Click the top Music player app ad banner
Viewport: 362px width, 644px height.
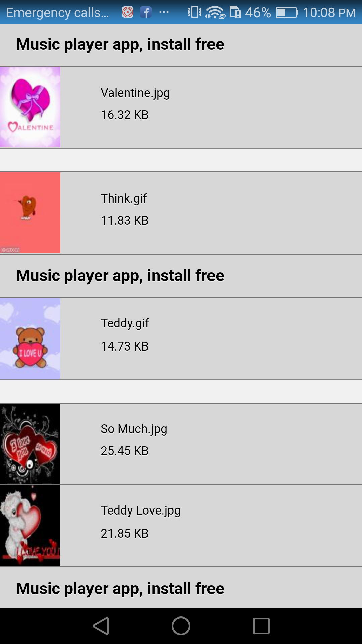(181, 45)
